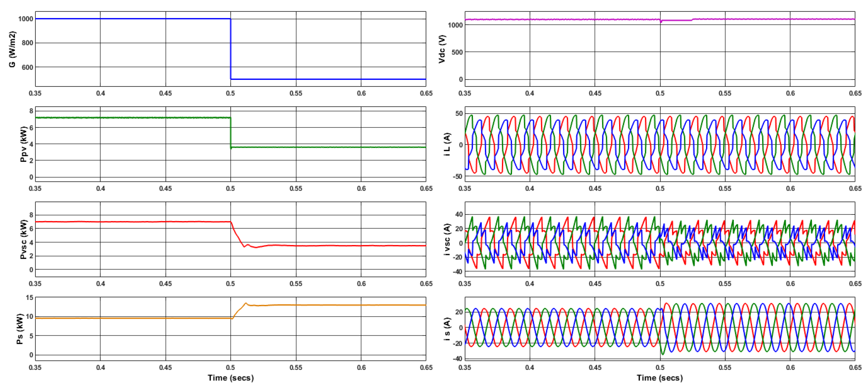Click the left Time (secs) axis label
Viewport: 868px width, 390px height.
click(x=230, y=378)
